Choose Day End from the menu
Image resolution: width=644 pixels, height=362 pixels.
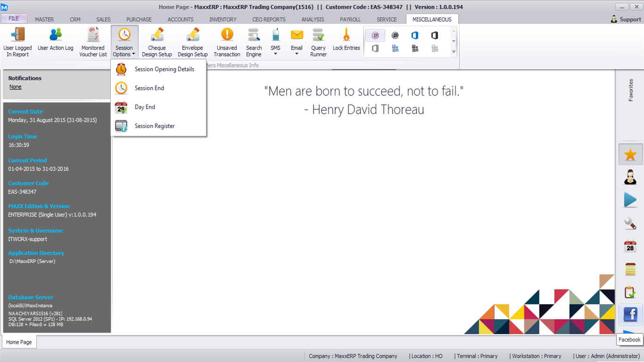145,107
